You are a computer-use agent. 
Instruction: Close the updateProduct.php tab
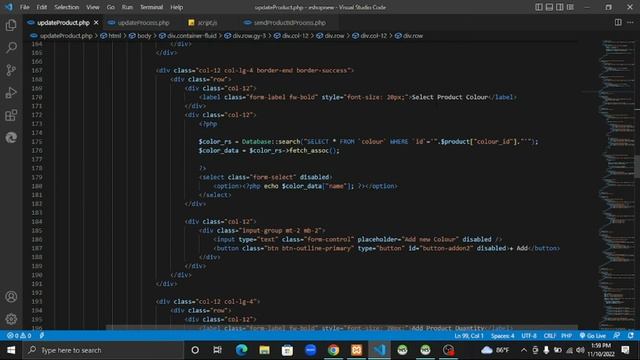[x=96, y=22]
